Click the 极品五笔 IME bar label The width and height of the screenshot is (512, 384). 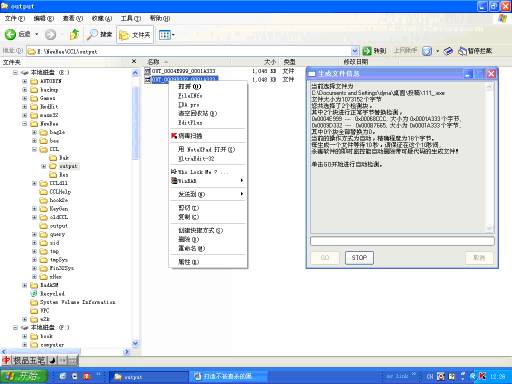pos(29,360)
